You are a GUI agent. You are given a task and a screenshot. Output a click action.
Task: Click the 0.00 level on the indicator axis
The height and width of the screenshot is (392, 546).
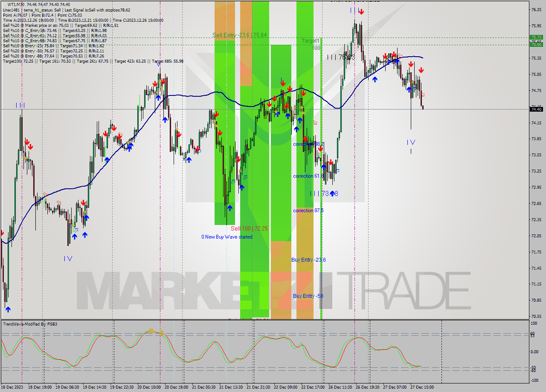point(534,352)
